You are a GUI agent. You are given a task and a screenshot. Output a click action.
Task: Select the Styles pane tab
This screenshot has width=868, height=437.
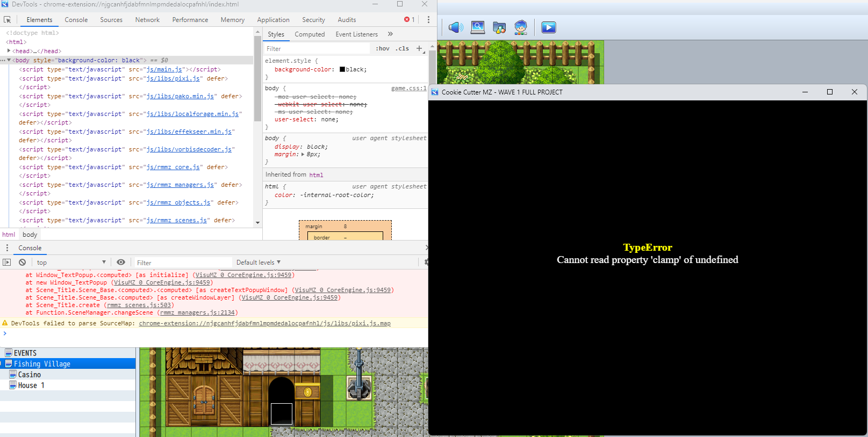click(x=276, y=34)
